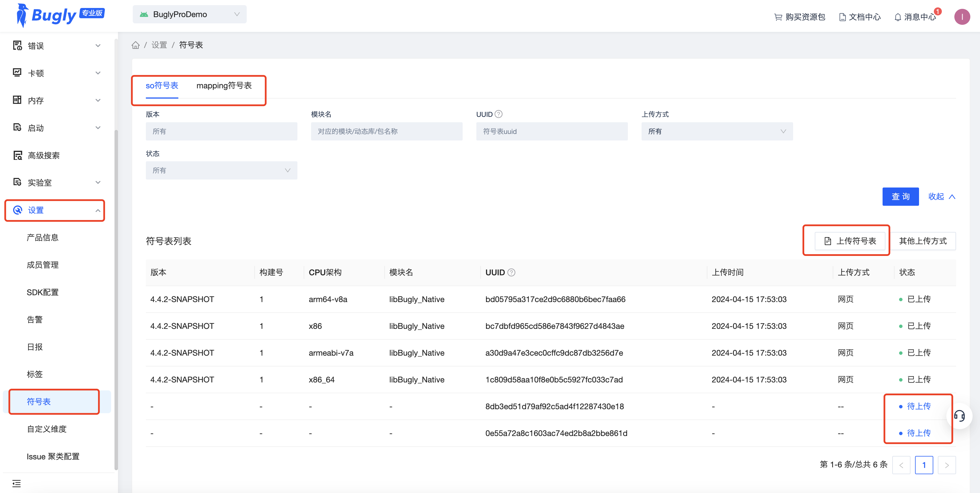Open the user avatar
This screenshot has height=493, width=980.
coord(962,17)
